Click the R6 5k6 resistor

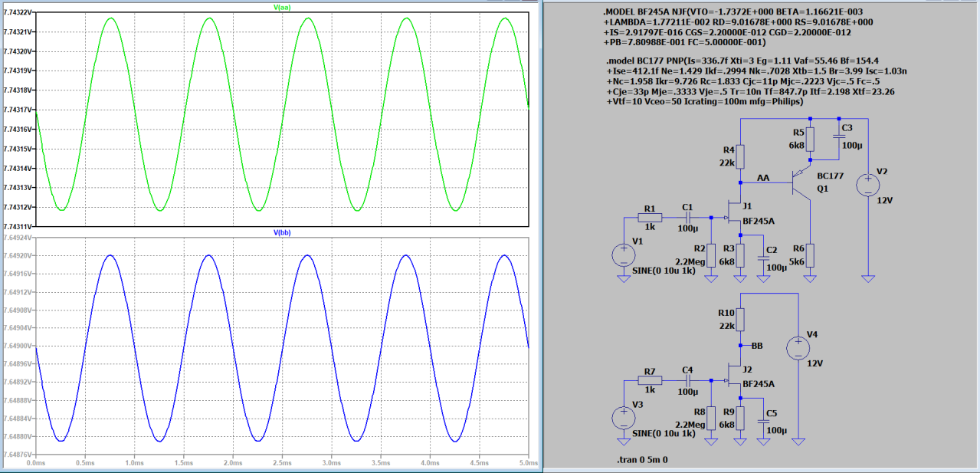point(811,254)
